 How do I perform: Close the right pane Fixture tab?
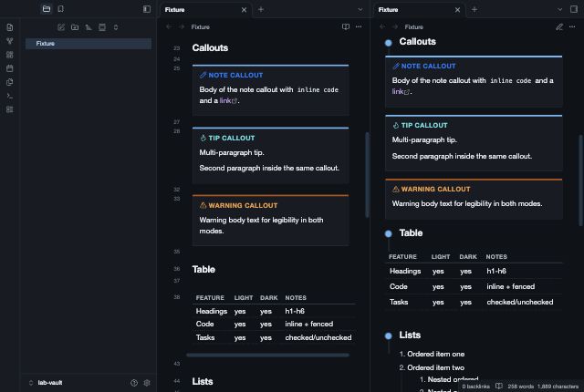[457, 10]
